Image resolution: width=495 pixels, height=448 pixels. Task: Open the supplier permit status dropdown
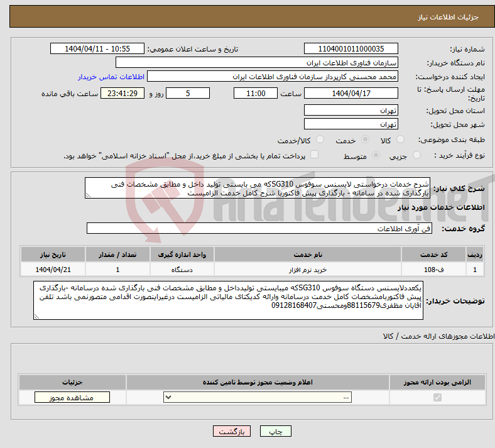click(x=258, y=397)
